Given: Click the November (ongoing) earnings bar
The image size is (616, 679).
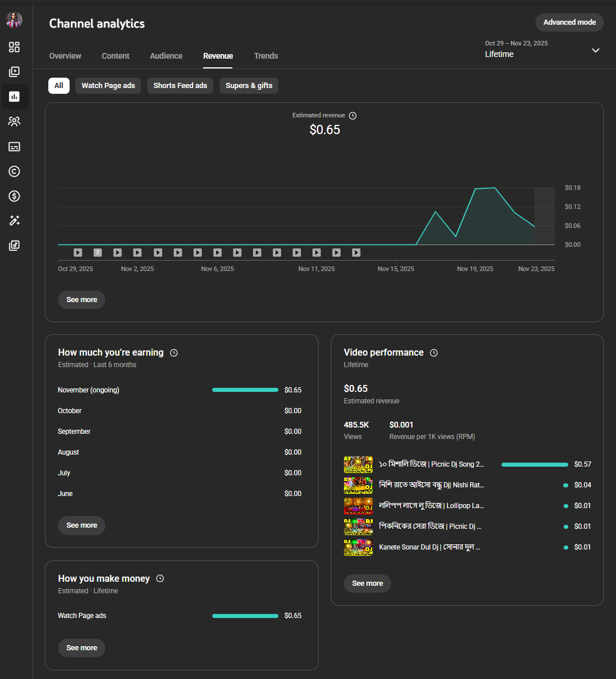Looking at the screenshot, I should [x=245, y=390].
